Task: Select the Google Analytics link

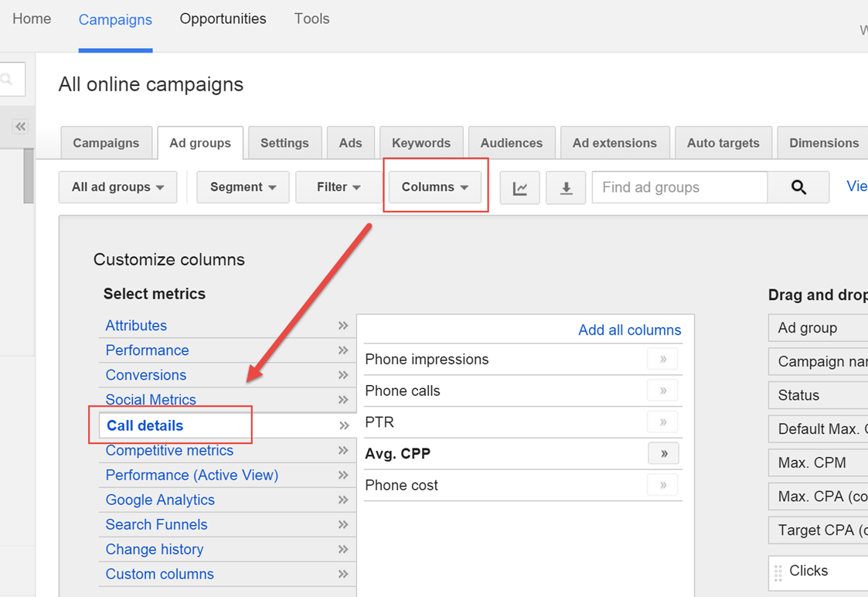Action: pyautogui.click(x=160, y=500)
